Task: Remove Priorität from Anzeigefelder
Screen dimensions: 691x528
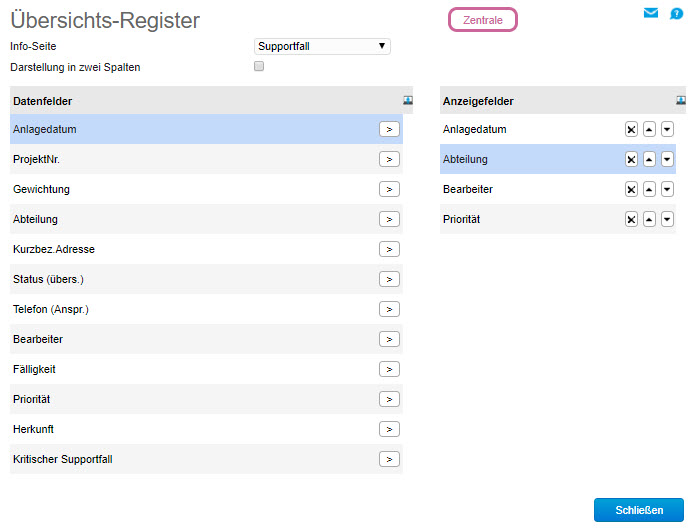Action: click(x=631, y=219)
